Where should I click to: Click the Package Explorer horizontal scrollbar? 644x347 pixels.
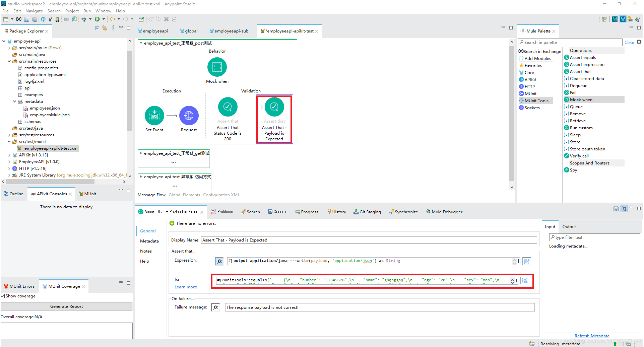[50, 182]
